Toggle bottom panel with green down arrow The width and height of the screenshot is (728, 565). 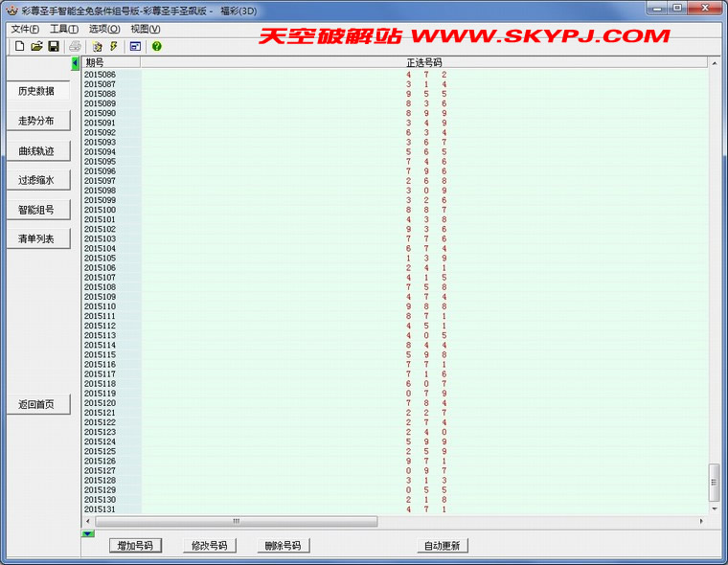click(x=88, y=533)
